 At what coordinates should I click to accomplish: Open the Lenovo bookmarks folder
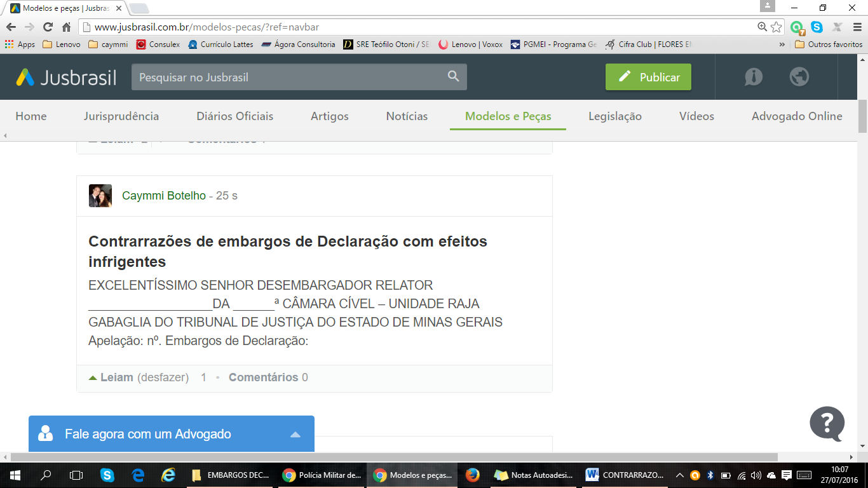pyautogui.click(x=62, y=44)
